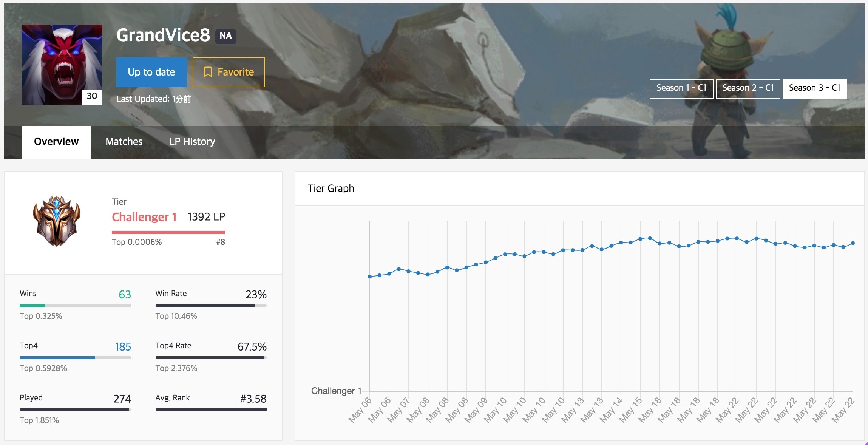Click the bookmark icon in Favorite button

coord(208,72)
